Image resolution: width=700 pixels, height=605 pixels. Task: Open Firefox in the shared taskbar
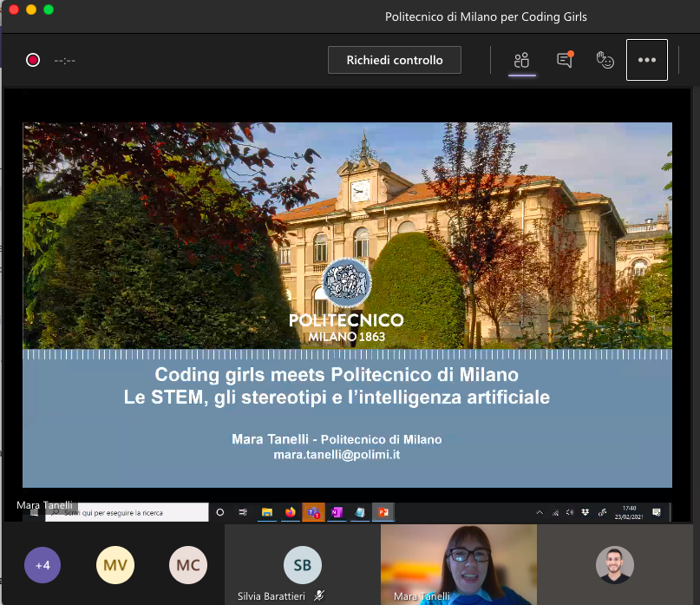[291, 512]
